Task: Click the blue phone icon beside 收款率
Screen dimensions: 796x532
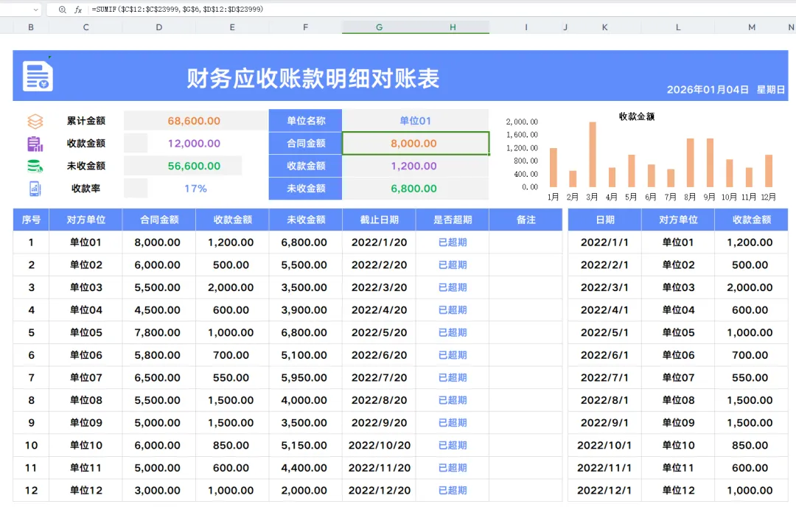Action: (x=35, y=189)
